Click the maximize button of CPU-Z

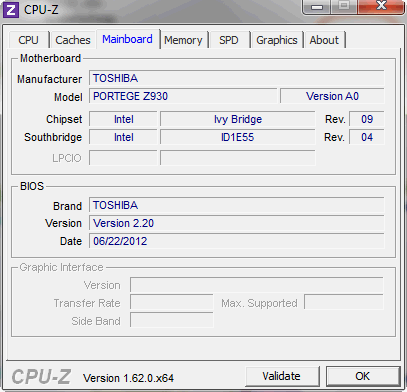[344, 6]
